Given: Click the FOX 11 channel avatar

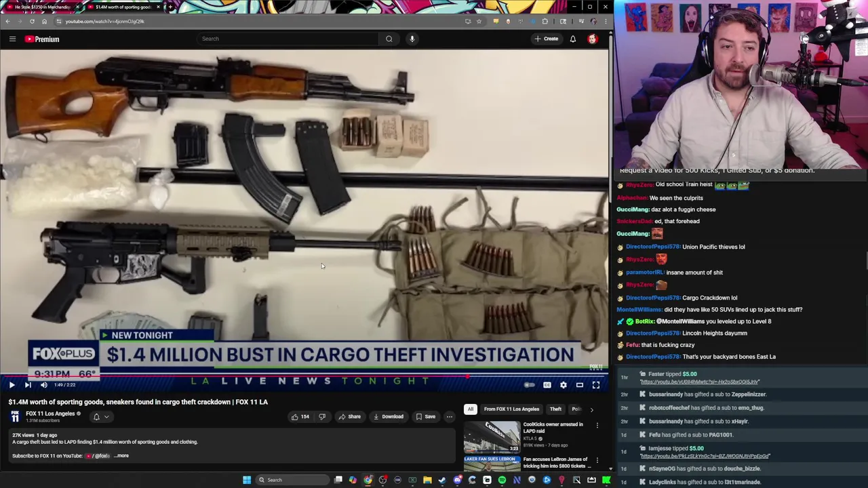Looking at the screenshot, I should pos(15,416).
